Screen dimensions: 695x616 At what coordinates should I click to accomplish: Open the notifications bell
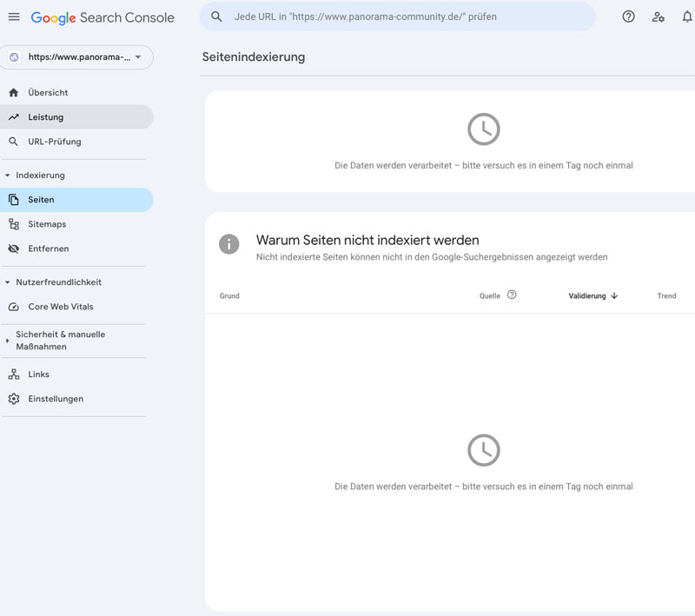pos(686,17)
